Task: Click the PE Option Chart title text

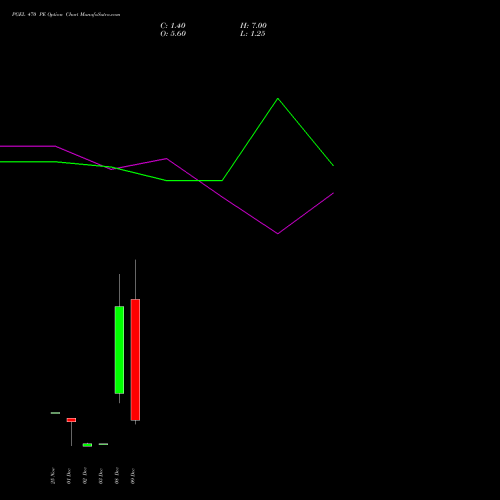Action: [x=66, y=14]
